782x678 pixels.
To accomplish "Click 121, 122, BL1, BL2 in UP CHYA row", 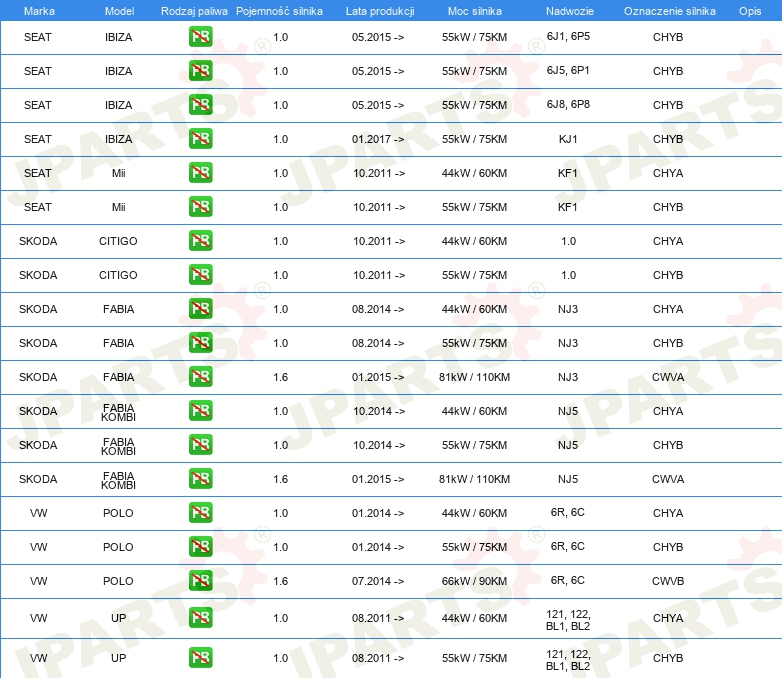I will [x=568, y=620].
